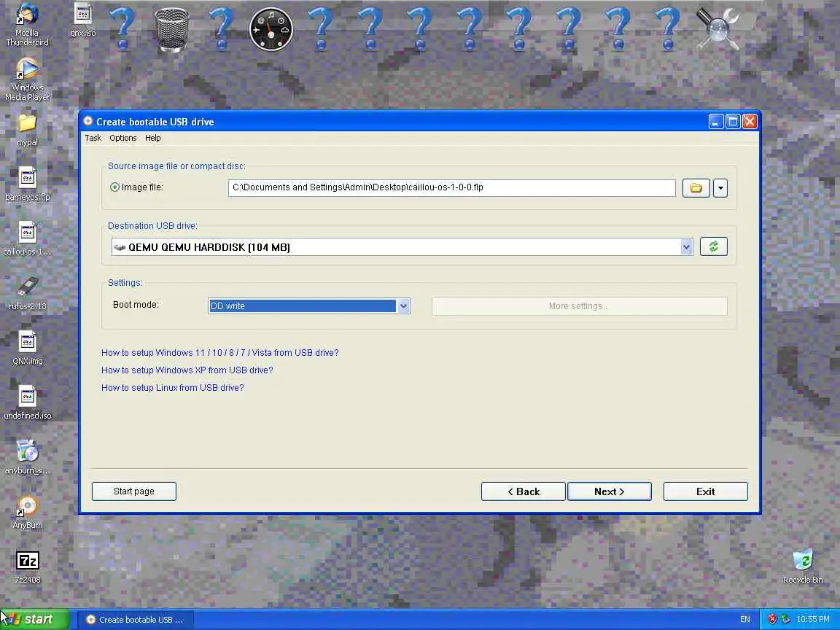
Task: Expand the Destination USB drive combo box
Action: (x=686, y=247)
